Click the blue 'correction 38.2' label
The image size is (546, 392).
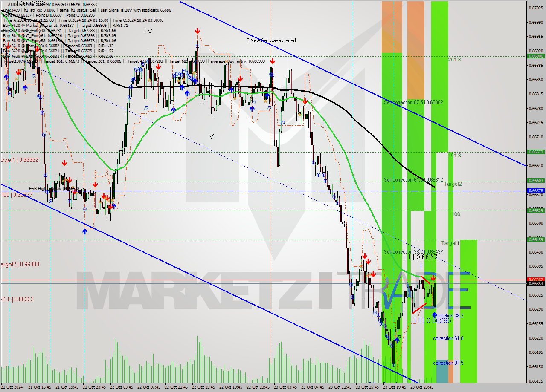coord(449,316)
